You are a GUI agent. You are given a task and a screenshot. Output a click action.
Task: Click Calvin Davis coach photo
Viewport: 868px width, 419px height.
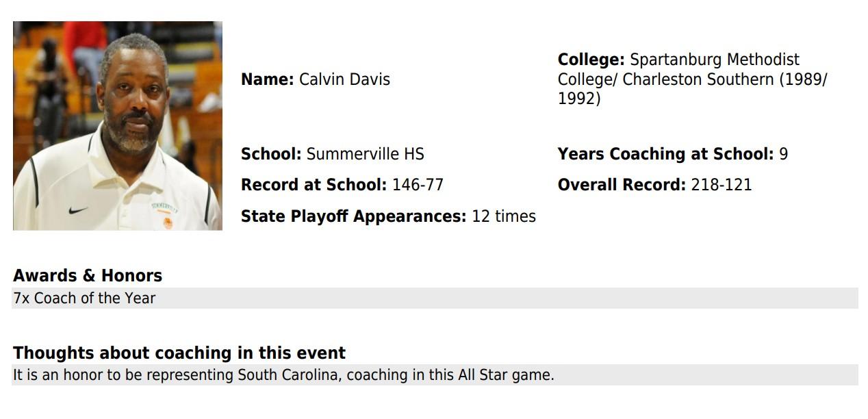[118, 126]
